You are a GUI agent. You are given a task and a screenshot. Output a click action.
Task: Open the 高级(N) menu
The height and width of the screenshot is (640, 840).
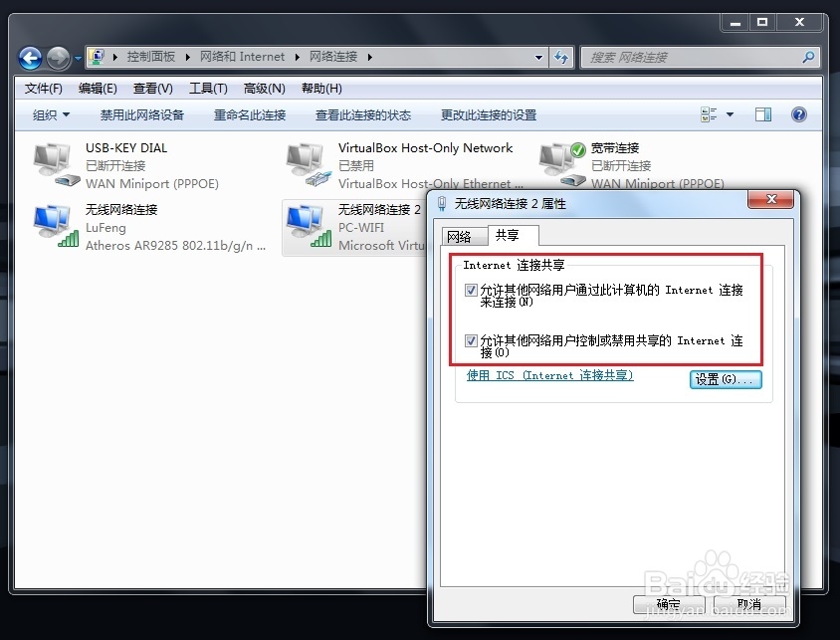pos(264,89)
